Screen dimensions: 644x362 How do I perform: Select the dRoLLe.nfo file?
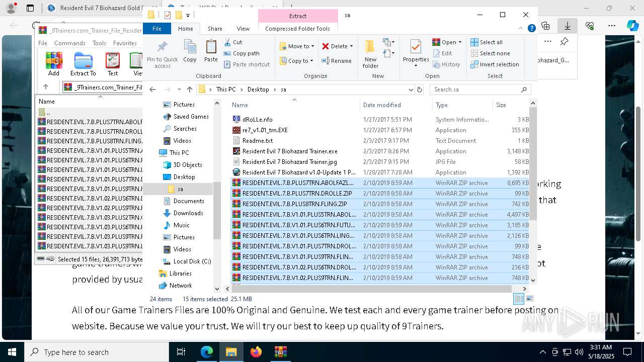(x=257, y=120)
